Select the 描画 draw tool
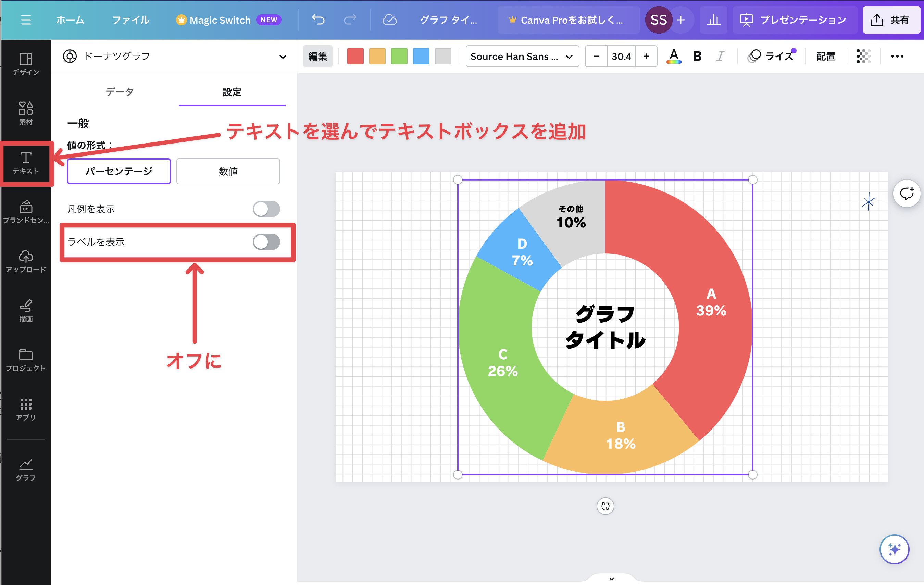 26,311
